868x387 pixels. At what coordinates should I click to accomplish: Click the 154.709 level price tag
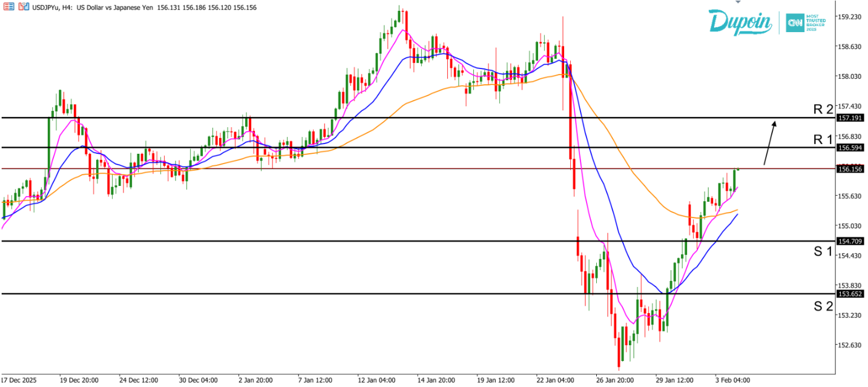(849, 241)
